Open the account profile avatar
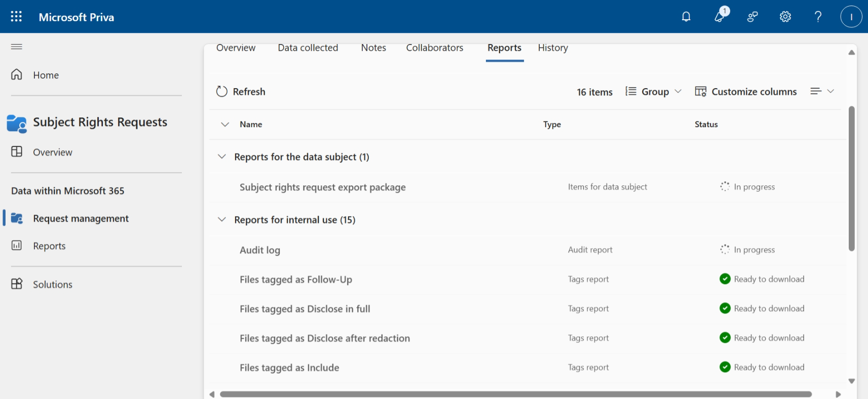 click(851, 17)
